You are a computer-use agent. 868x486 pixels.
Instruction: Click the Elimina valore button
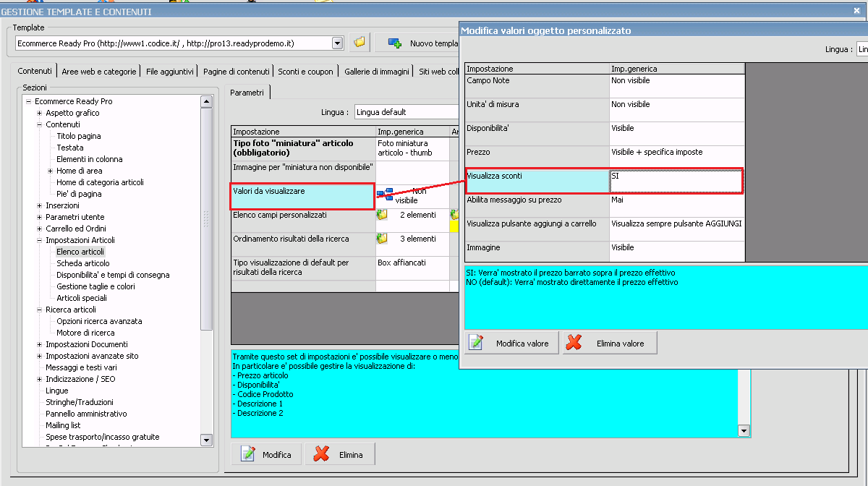point(609,343)
